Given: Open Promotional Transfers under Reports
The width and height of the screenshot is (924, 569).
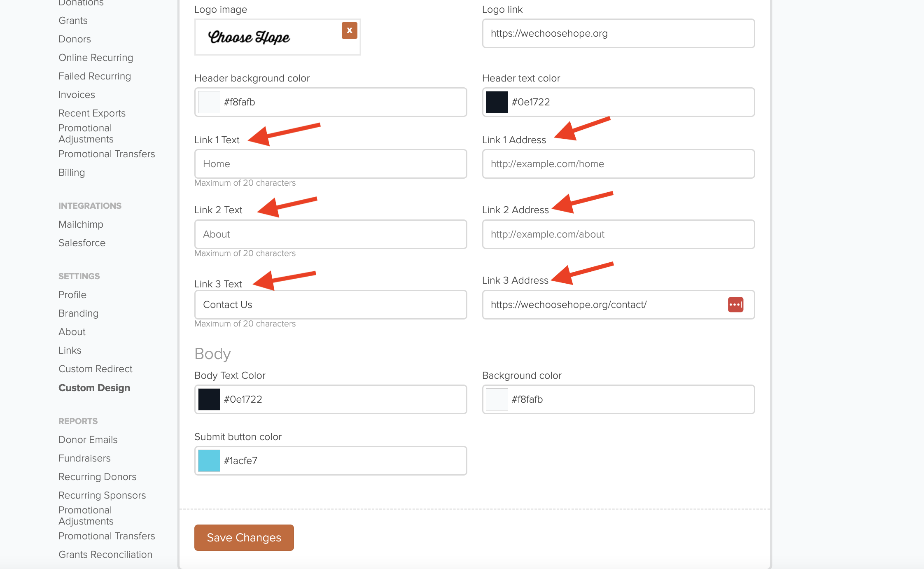Looking at the screenshot, I should (x=107, y=536).
